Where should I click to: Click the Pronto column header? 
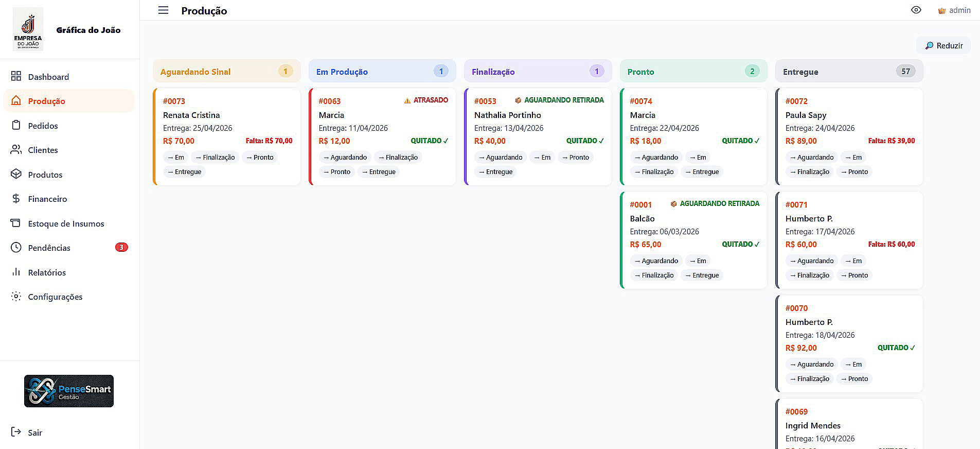point(693,71)
